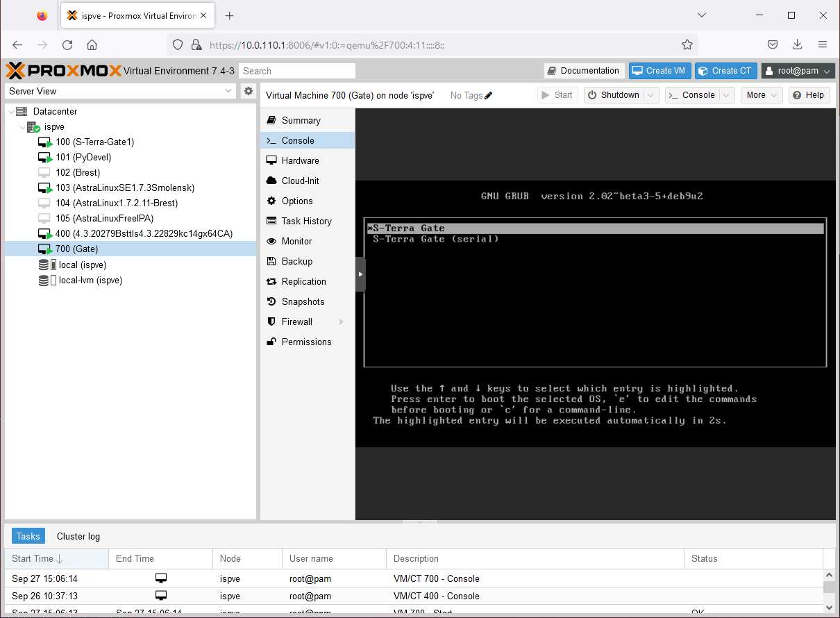Expand the noVNC control bar handle
The image size is (840, 618).
point(360,274)
